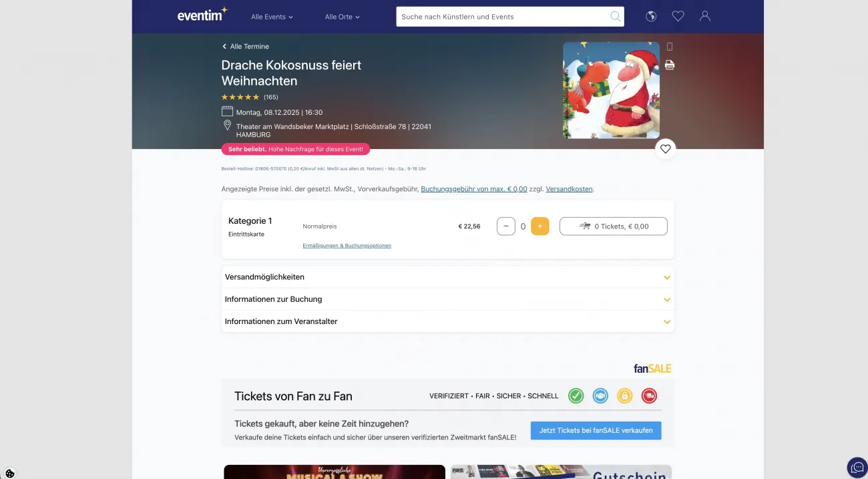Open the Alle Orte dropdown

point(342,17)
